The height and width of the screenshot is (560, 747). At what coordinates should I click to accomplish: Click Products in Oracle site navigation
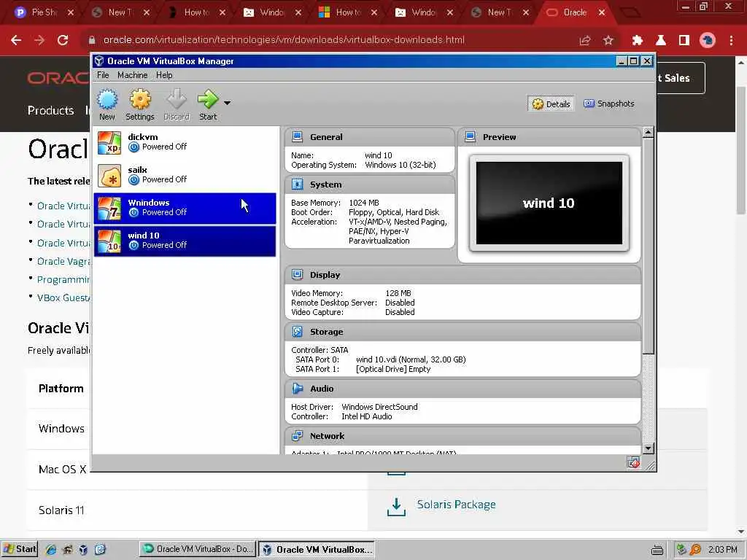tap(50, 111)
